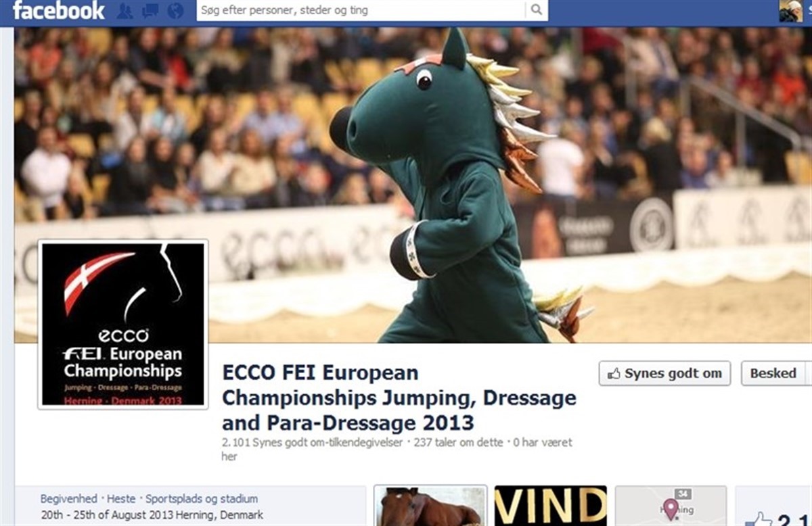
Task: Select the 'Begivenhed' category link
Action: [69, 499]
